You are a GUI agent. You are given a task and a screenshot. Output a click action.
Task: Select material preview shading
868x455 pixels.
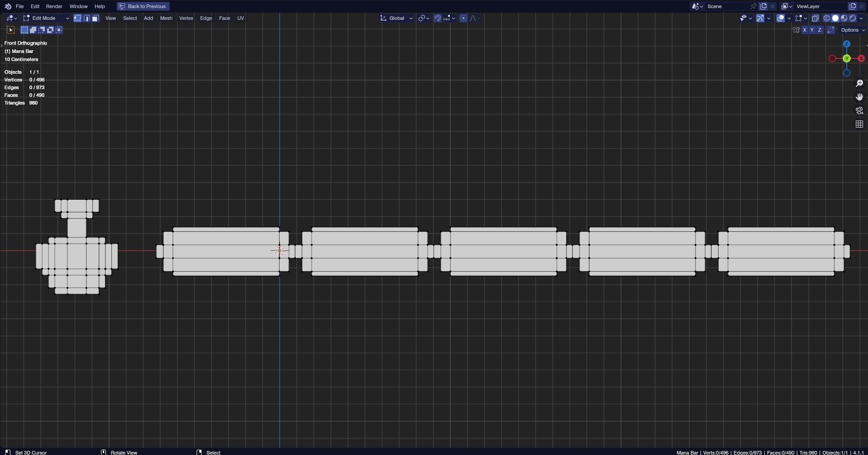tap(844, 18)
